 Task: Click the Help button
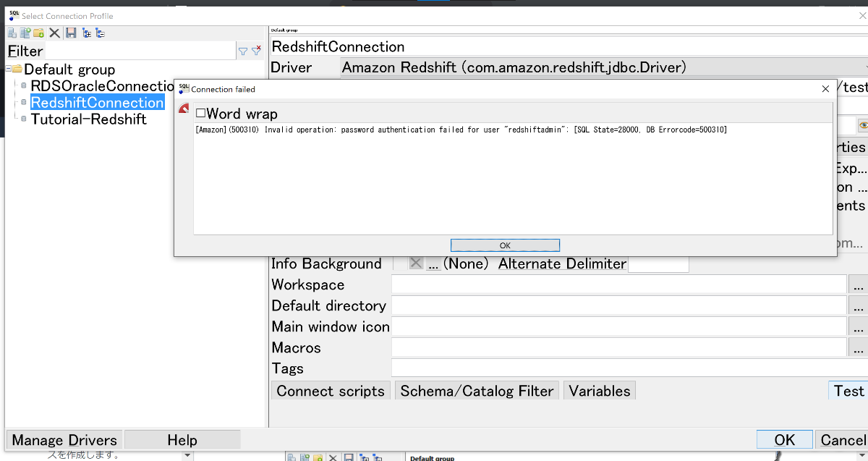pos(182,440)
